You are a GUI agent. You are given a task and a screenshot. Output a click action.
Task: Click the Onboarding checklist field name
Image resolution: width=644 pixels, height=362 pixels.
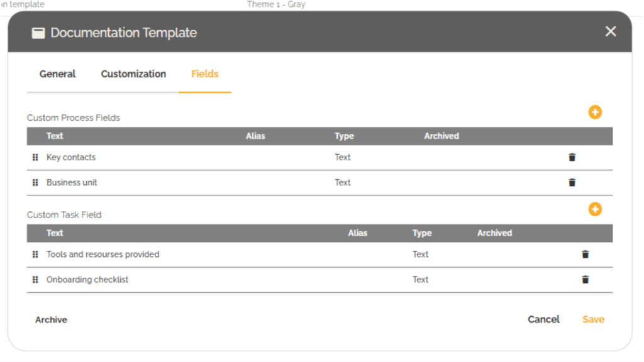(87, 280)
